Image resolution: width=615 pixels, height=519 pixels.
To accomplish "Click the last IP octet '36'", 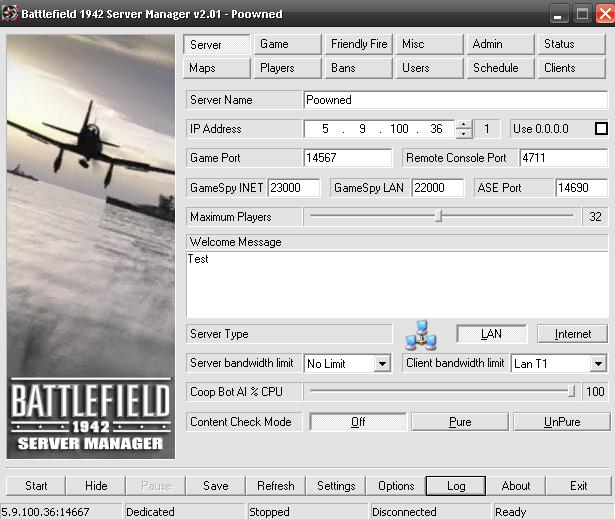I will click(436, 129).
